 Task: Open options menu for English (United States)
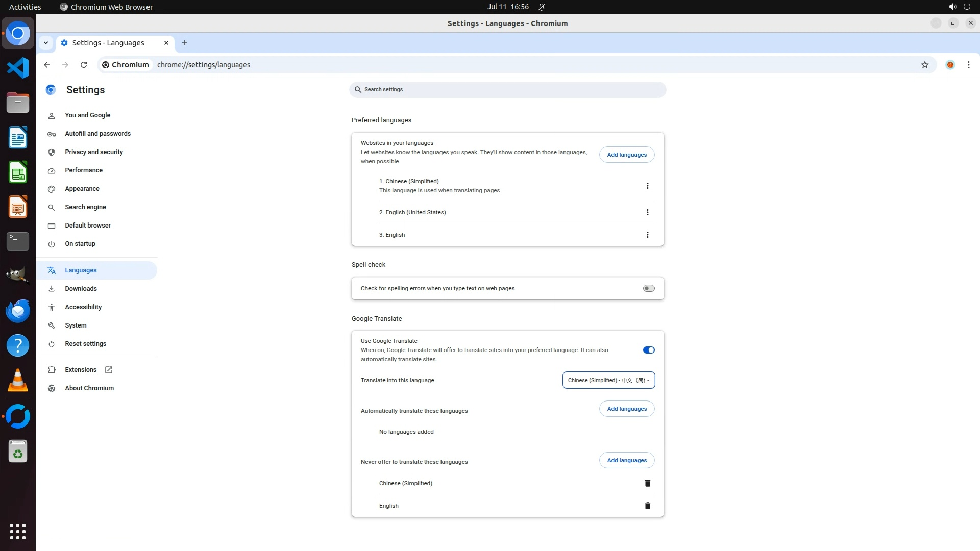pos(647,212)
